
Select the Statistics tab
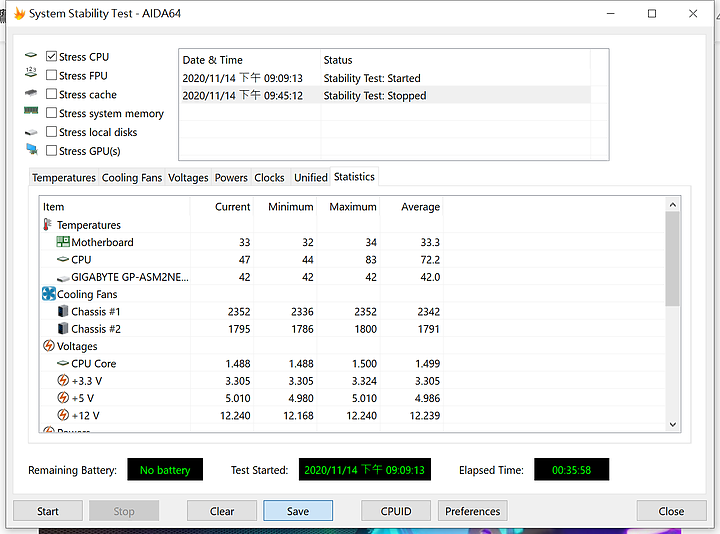point(354,177)
